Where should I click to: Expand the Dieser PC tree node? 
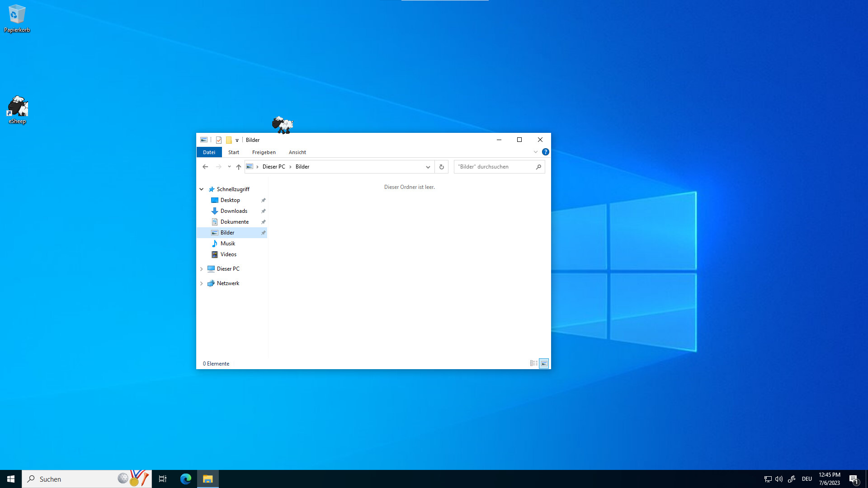[x=202, y=269]
